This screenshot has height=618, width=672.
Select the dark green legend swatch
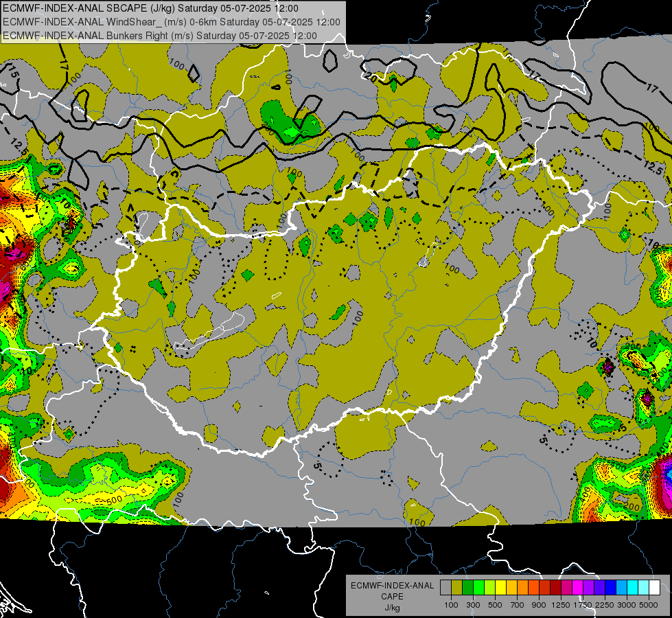467,588
